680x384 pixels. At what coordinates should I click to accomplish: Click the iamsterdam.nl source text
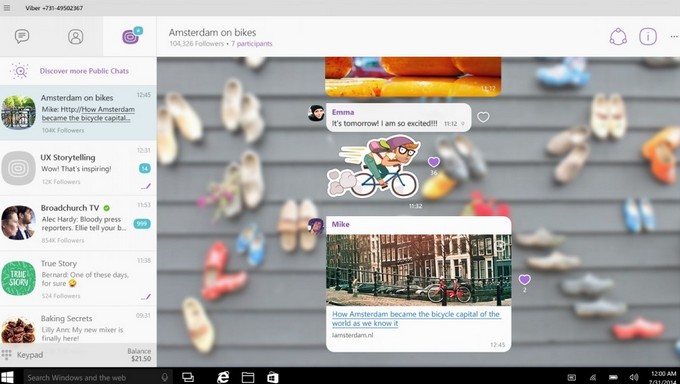352,335
